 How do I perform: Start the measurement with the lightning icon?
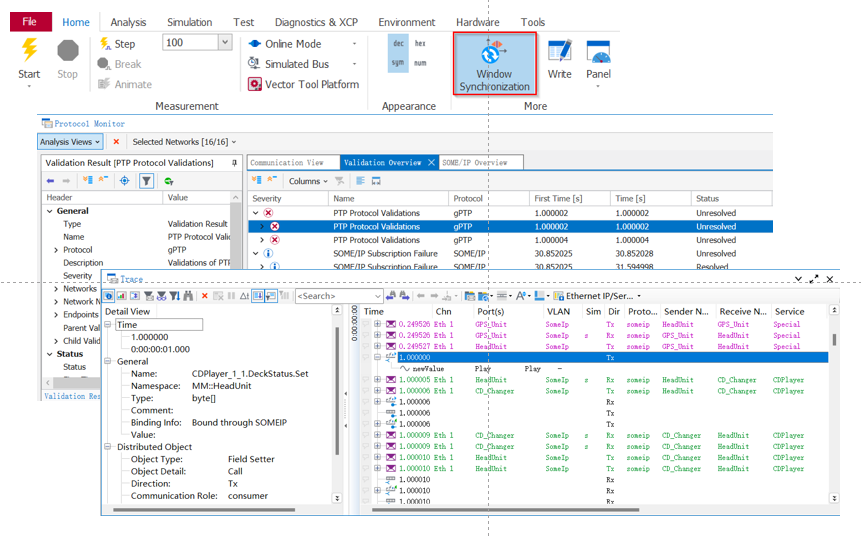tap(29, 51)
